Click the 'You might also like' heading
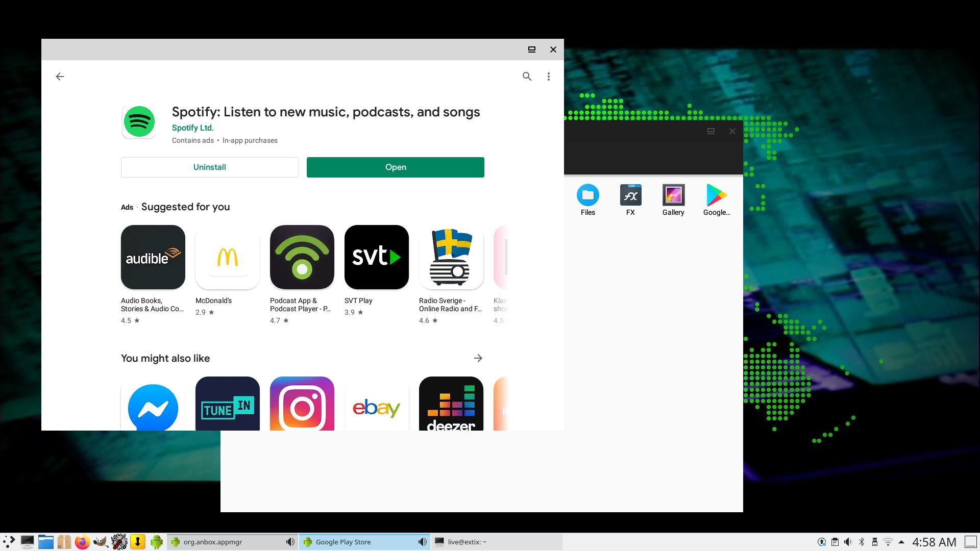980x551 pixels. click(165, 358)
